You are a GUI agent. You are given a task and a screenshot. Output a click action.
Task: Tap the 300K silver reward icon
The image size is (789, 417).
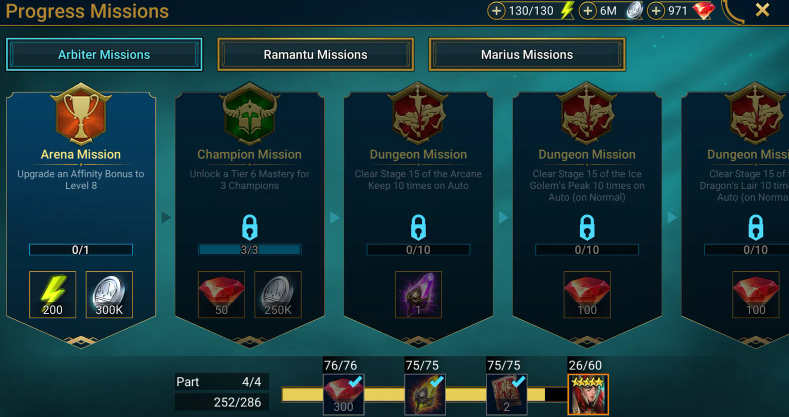click(109, 294)
